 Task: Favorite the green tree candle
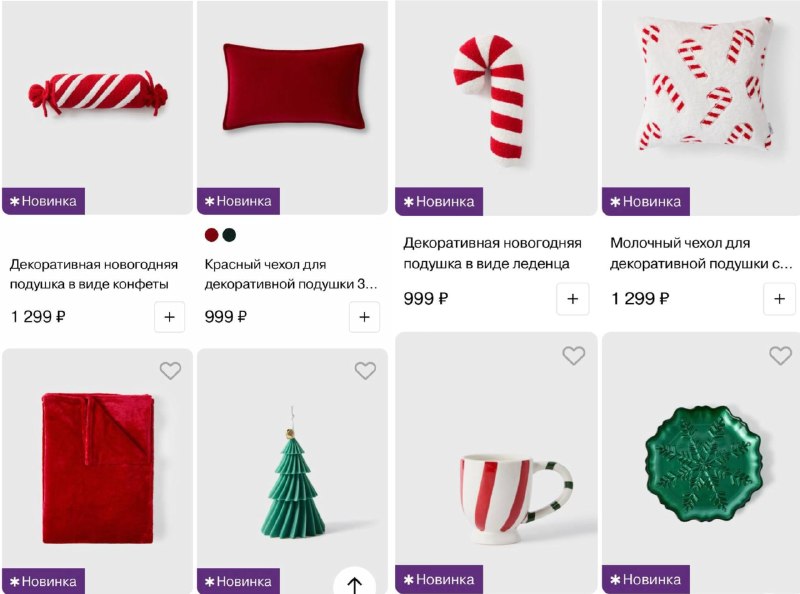(x=365, y=370)
